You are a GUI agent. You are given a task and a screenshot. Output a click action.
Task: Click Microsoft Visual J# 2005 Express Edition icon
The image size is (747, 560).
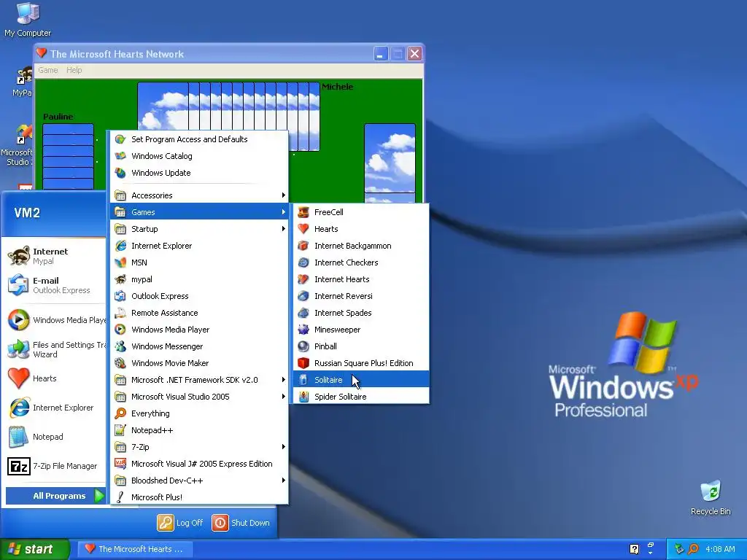[x=120, y=463]
